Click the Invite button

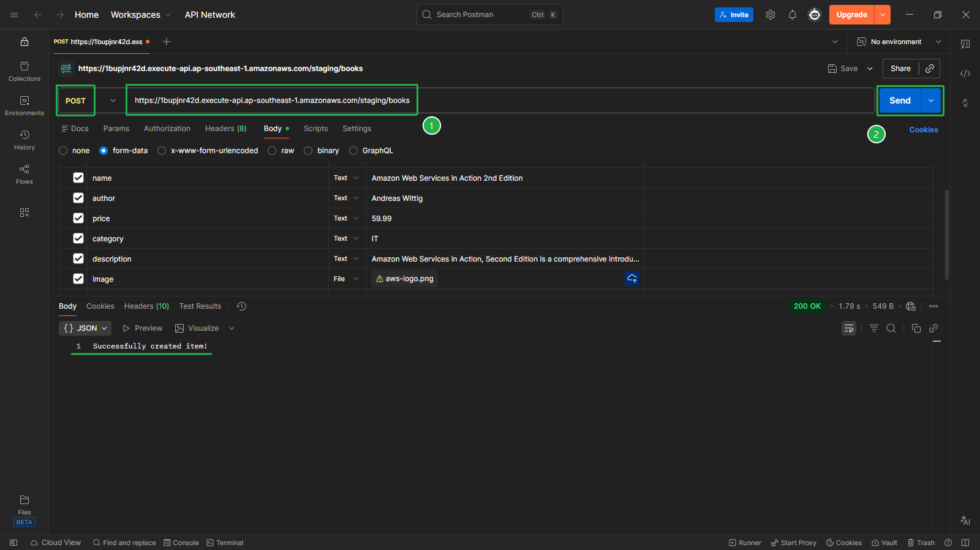(x=734, y=15)
